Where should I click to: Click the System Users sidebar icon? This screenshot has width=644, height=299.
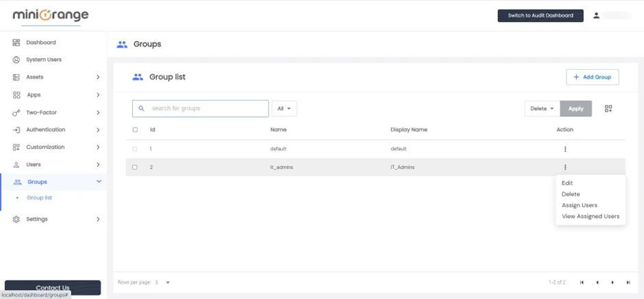(16, 60)
